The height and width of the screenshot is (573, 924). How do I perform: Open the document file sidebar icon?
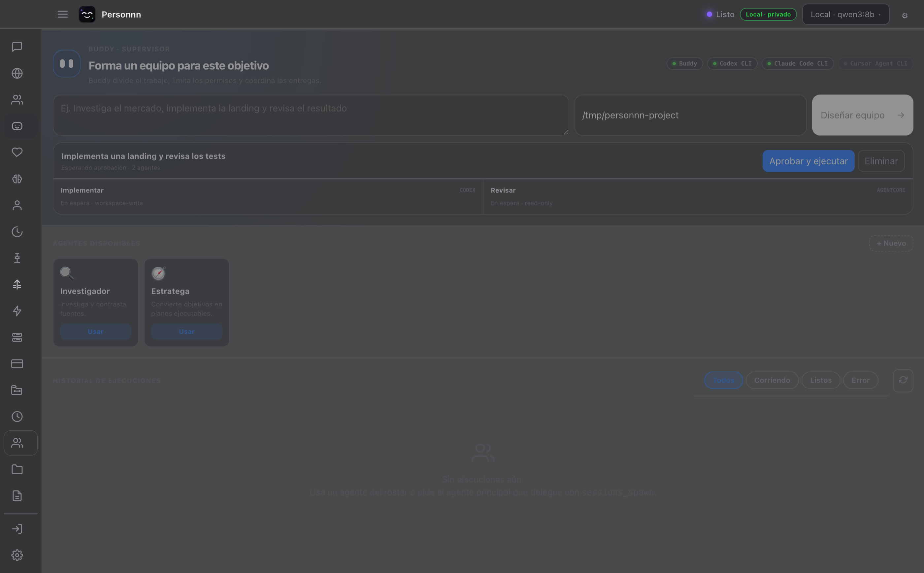point(17,496)
